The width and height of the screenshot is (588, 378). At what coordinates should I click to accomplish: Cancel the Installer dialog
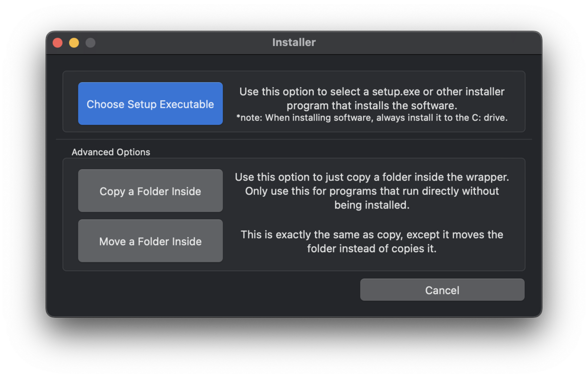tap(442, 290)
